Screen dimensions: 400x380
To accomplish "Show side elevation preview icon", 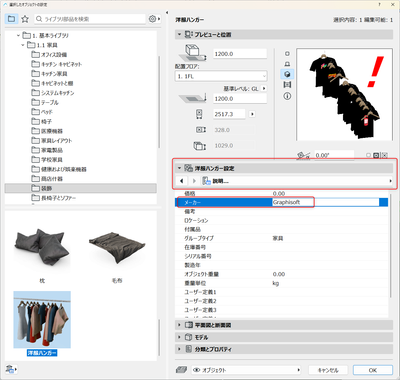I will (x=287, y=64).
